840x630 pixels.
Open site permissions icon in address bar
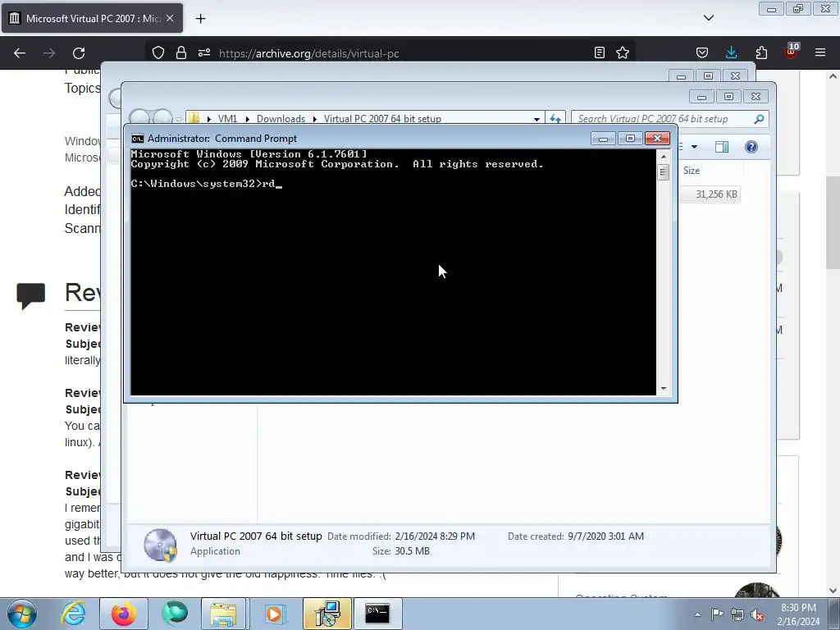coord(204,52)
